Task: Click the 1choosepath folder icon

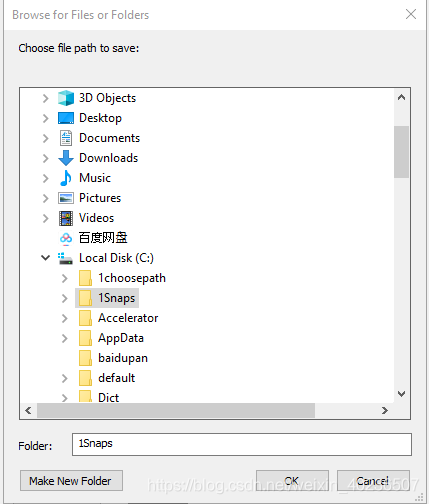Action: click(x=85, y=278)
